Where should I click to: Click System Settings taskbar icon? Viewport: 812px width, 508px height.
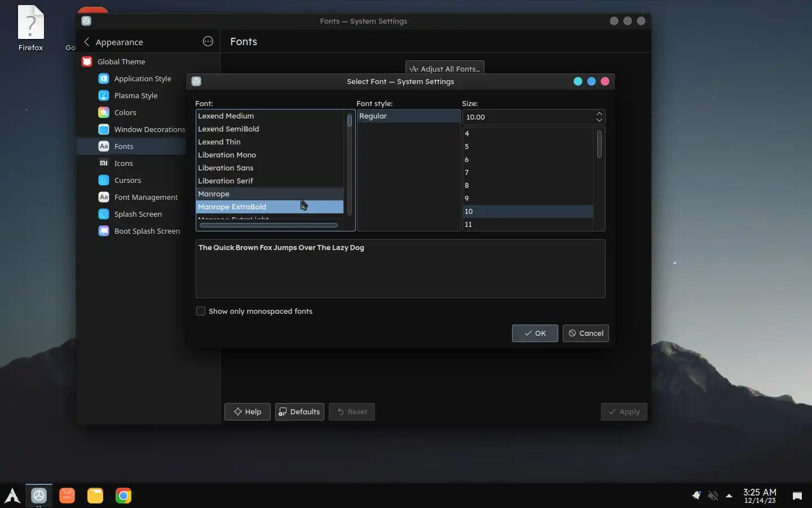pyautogui.click(x=39, y=496)
